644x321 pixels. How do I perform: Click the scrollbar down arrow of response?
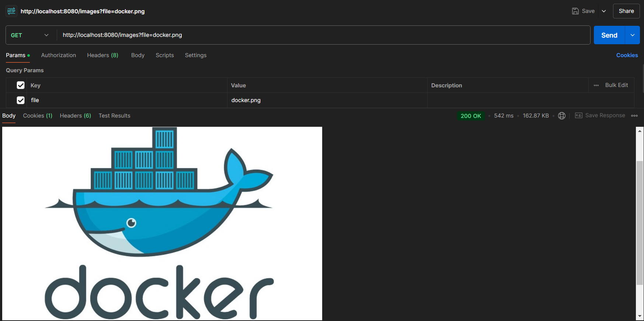tap(640, 316)
